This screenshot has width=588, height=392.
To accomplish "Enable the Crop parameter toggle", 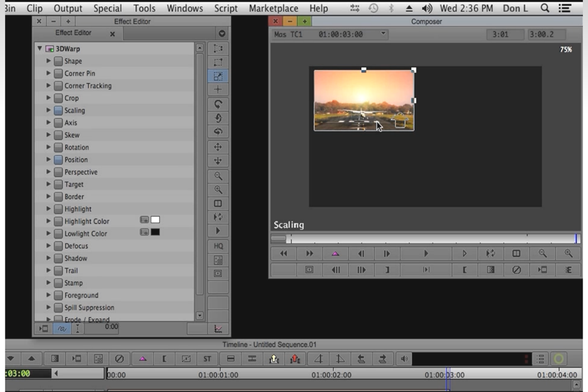I will [x=58, y=98].
